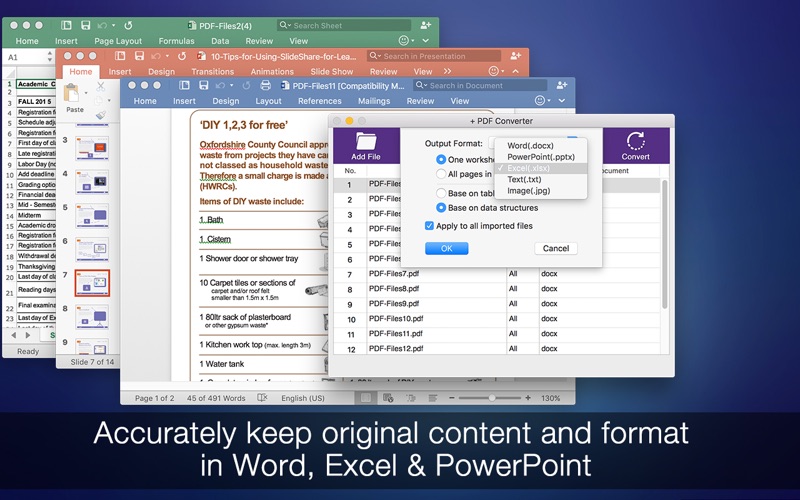Click the Cut scissors icon in PowerPoint
Screen dimensions: 800x500
(x=101, y=86)
